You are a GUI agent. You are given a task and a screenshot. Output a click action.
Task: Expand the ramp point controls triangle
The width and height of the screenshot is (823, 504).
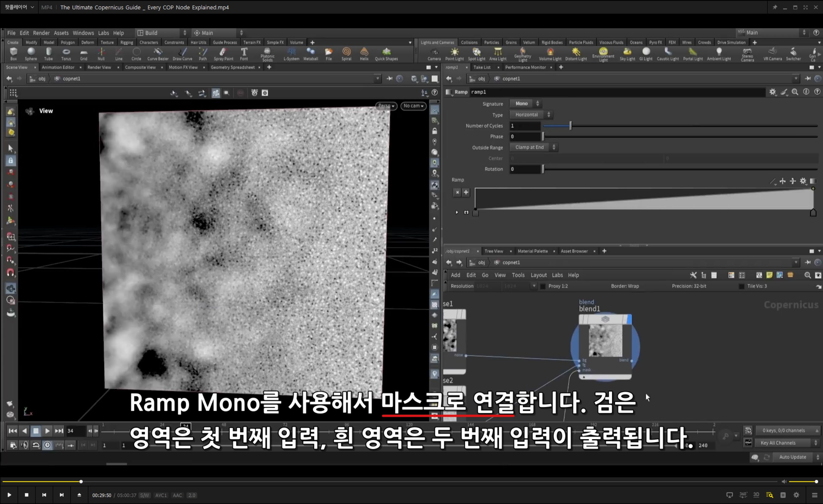[x=457, y=212]
